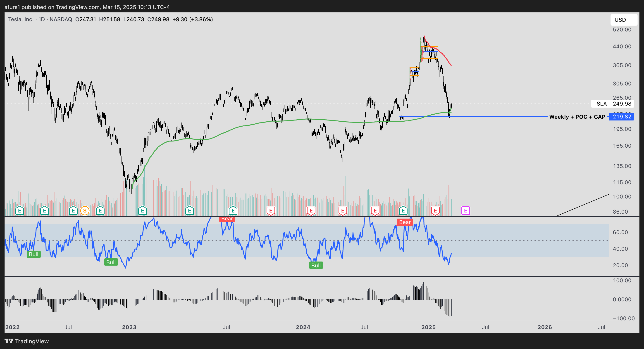This screenshot has width=644, height=349.
Task: Click the orange S stock split marker
Action: (85, 211)
